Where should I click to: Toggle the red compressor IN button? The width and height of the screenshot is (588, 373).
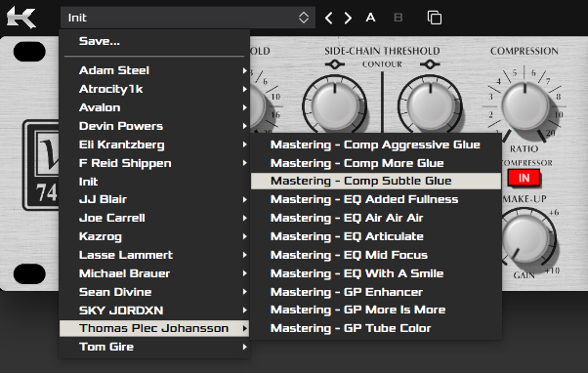click(524, 178)
